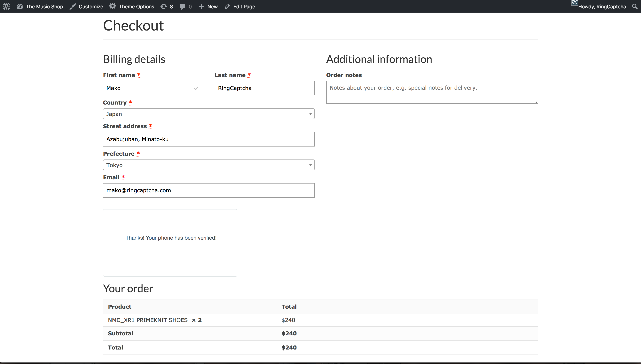Focus the Order notes text area

click(x=432, y=92)
